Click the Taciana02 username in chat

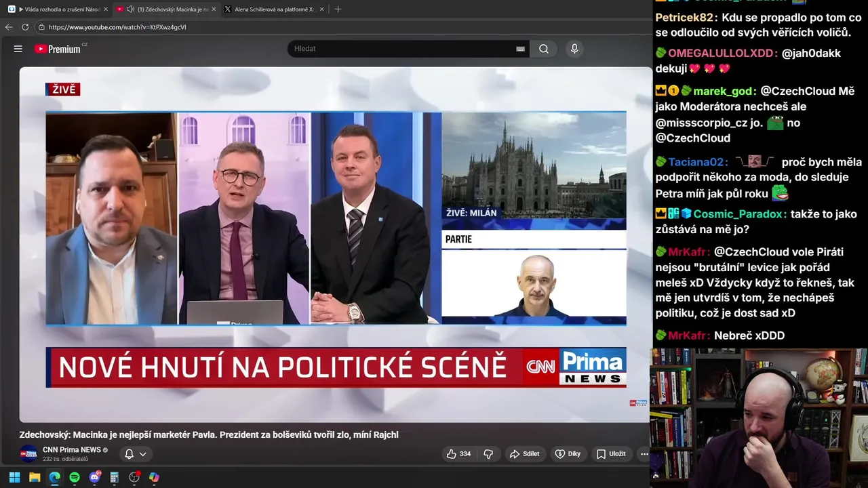pos(696,162)
